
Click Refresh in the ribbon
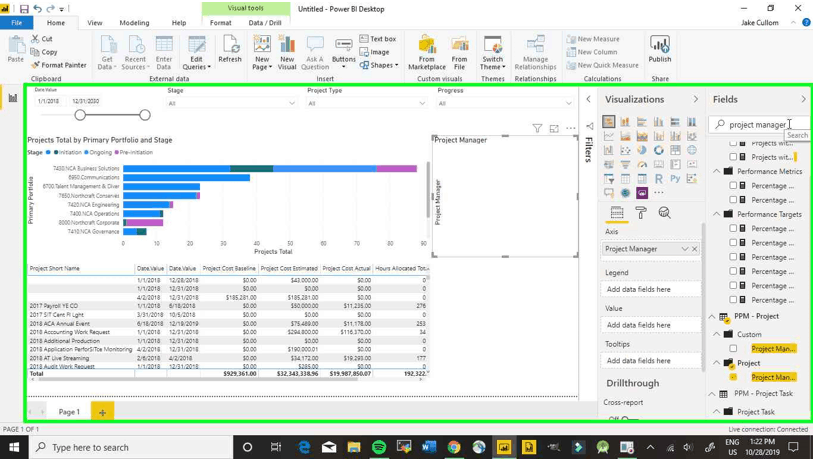(230, 49)
